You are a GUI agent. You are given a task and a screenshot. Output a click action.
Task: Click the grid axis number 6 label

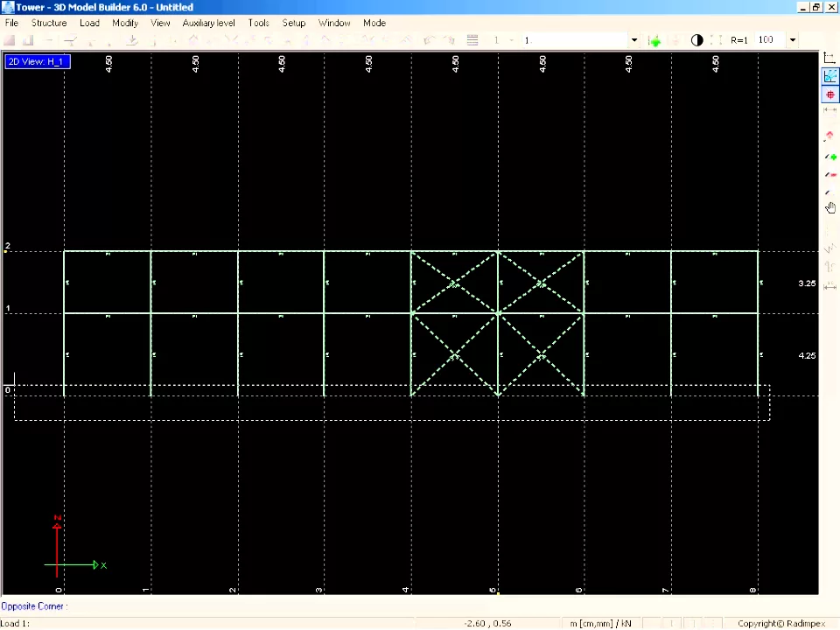pos(578,590)
